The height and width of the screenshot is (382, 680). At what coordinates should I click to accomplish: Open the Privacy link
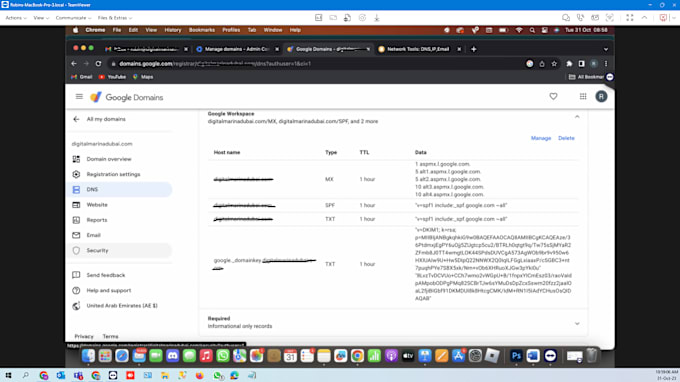pyautogui.click(x=84, y=336)
